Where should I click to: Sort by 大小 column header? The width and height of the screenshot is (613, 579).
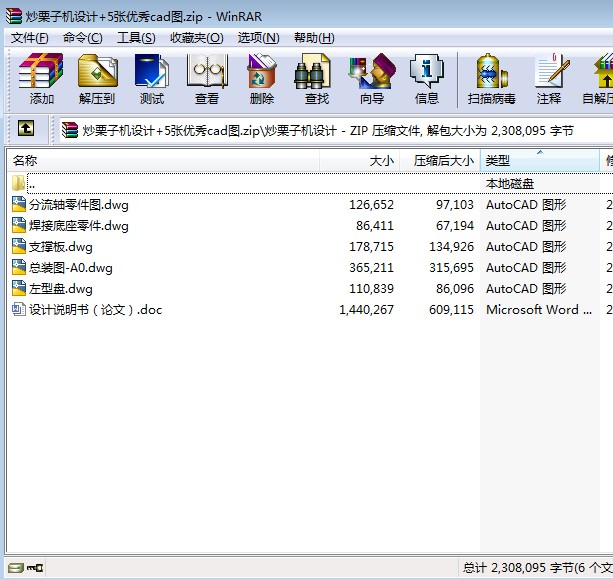pyautogui.click(x=360, y=160)
